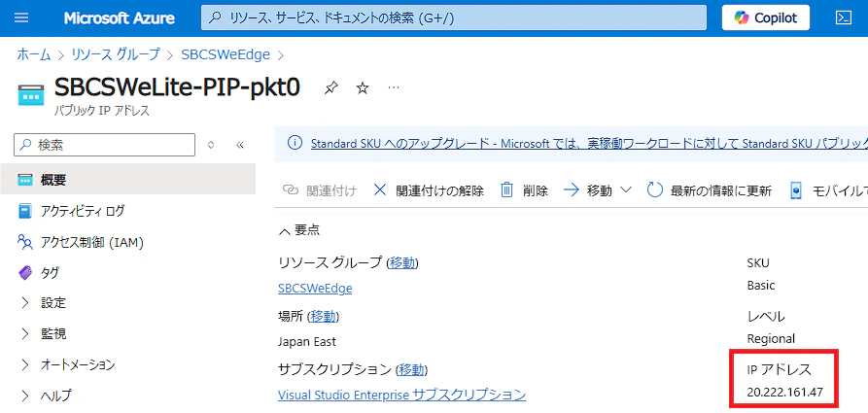Click the SKU label

(758, 263)
